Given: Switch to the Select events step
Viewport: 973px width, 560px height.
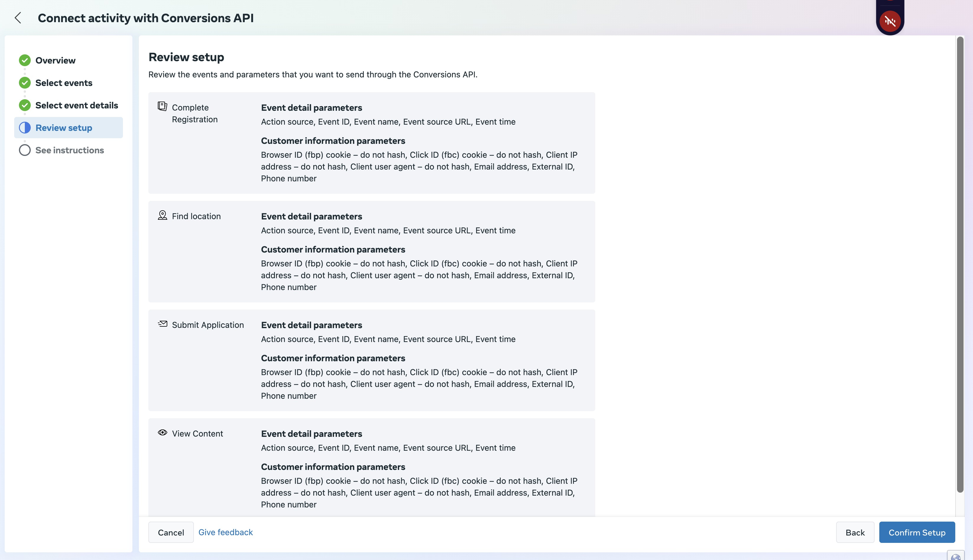Looking at the screenshot, I should coord(64,83).
